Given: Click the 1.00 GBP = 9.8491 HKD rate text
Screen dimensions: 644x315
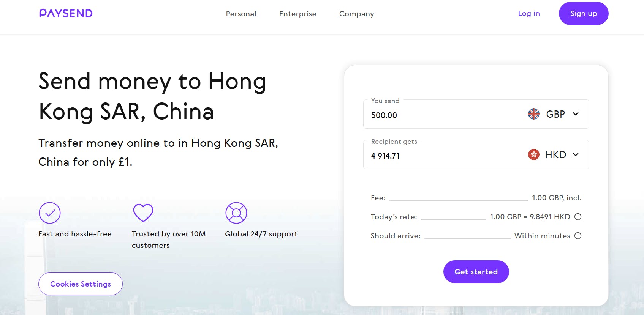Looking at the screenshot, I should click(530, 217).
